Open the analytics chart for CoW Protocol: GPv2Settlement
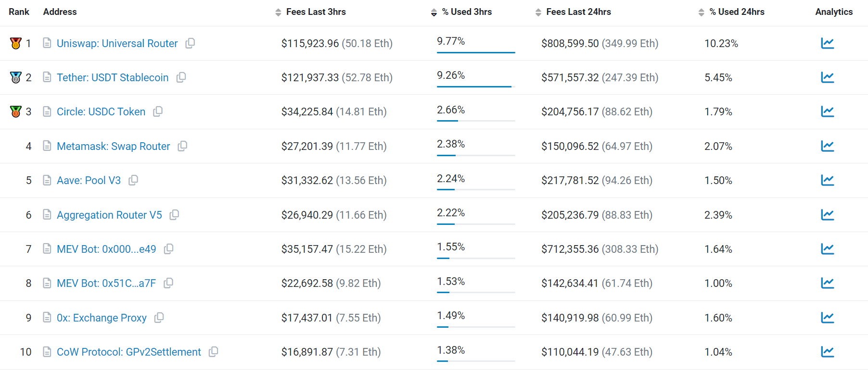This screenshot has width=868, height=371. 828,351
